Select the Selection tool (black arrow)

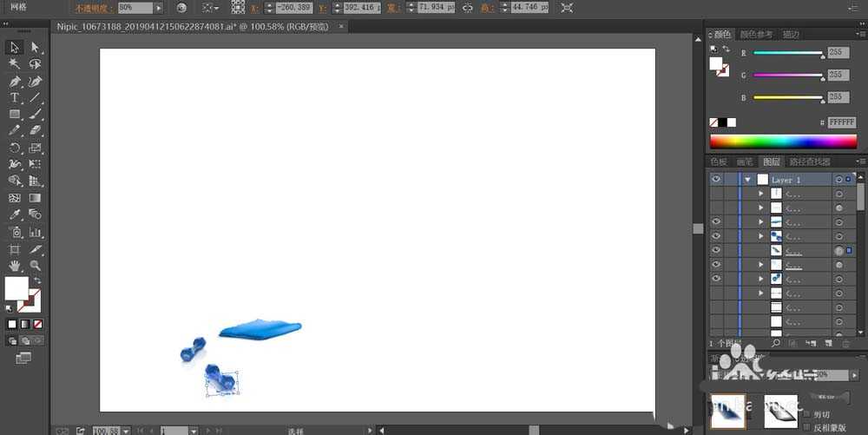[x=15, y=47]
